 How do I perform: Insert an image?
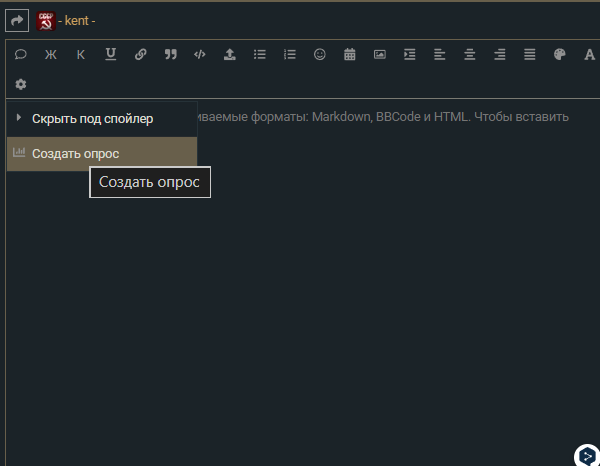(x=380, y=55)
